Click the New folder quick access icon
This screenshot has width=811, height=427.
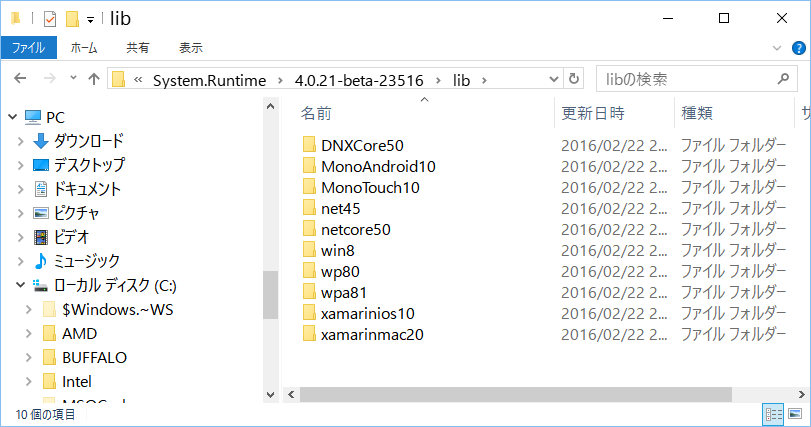pyautogui.click(x=72, y=19)
